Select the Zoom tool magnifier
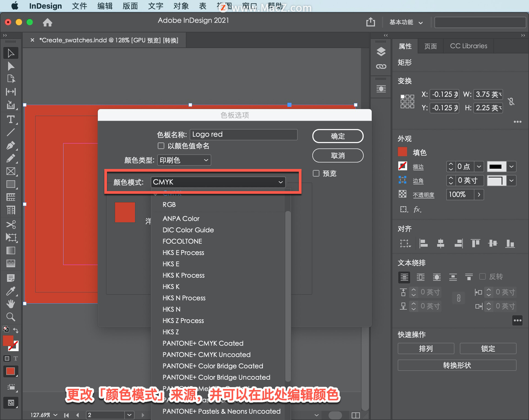This screenshot has width=529, height=420. (10, 317)
